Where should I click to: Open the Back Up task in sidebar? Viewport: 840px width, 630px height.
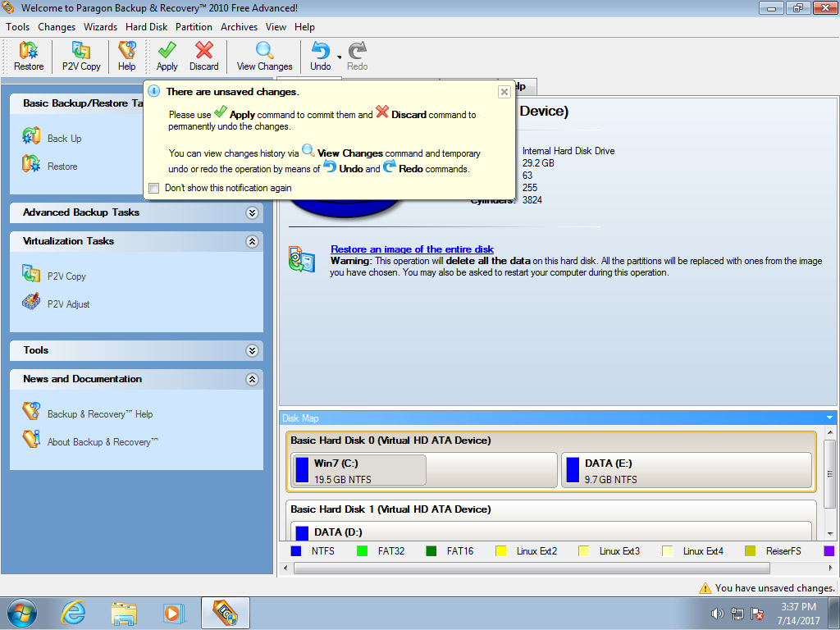click(64, 139)
